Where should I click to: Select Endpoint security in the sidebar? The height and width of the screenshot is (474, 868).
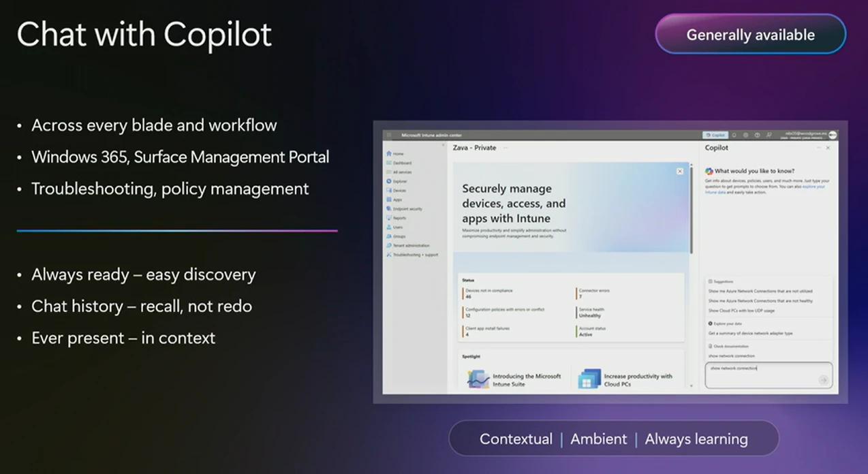pyautogui.click(x=405, y=209)
